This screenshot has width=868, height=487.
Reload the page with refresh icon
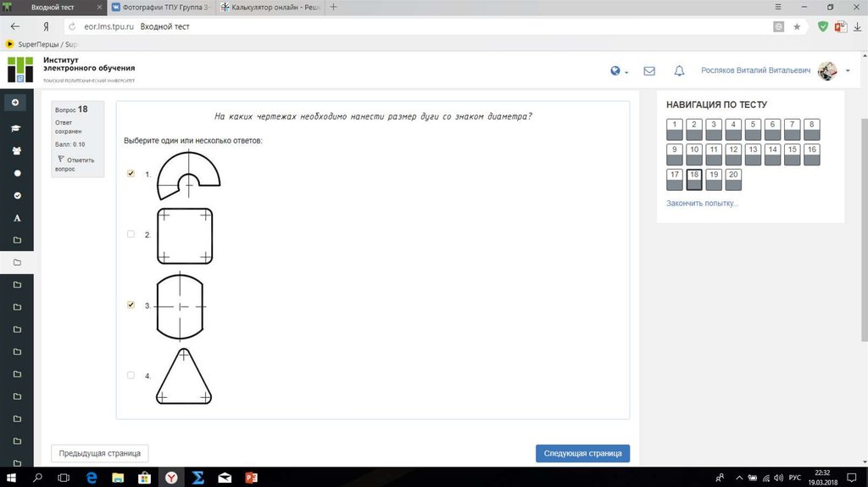72,26
